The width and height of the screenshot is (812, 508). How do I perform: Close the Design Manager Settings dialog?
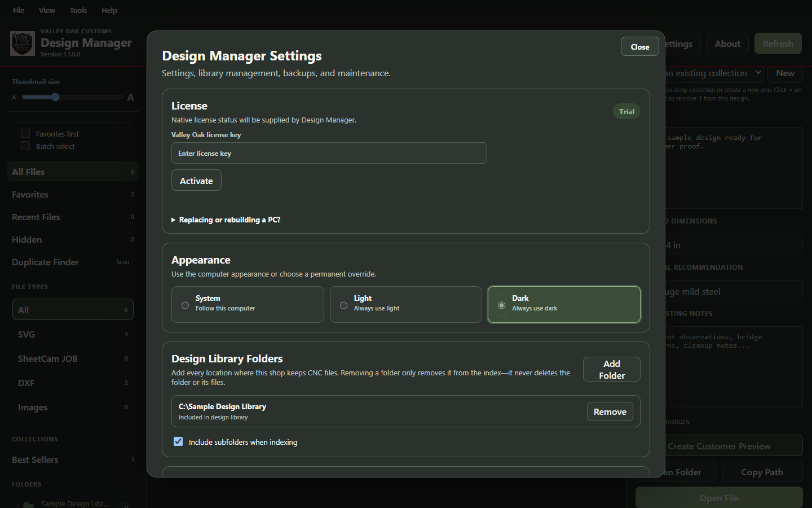(640, 47)
